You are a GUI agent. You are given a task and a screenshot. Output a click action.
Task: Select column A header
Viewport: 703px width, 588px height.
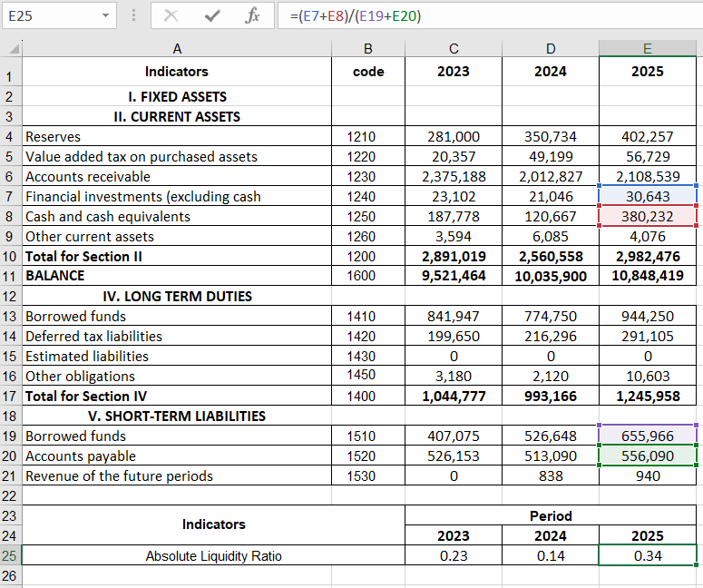pos(176,48)
